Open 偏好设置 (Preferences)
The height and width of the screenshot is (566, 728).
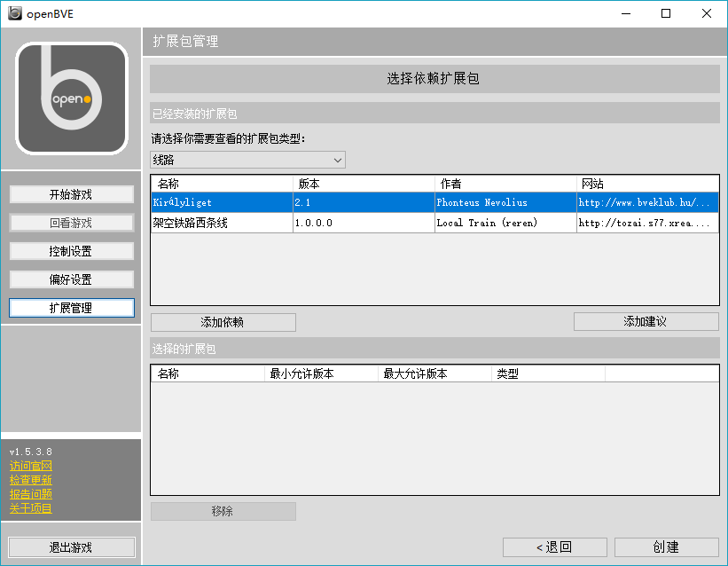pyautogui.click(x=72, y=279)
